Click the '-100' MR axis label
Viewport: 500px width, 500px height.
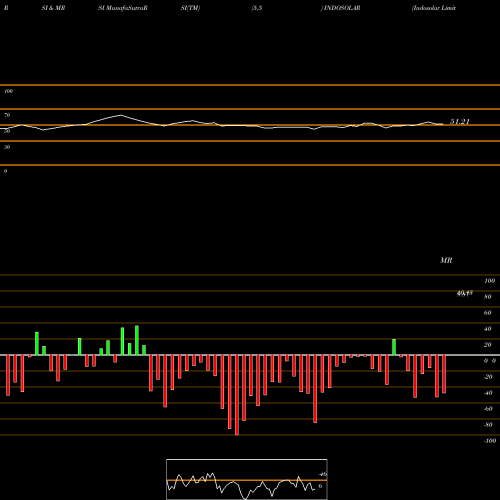click(489, 441)
